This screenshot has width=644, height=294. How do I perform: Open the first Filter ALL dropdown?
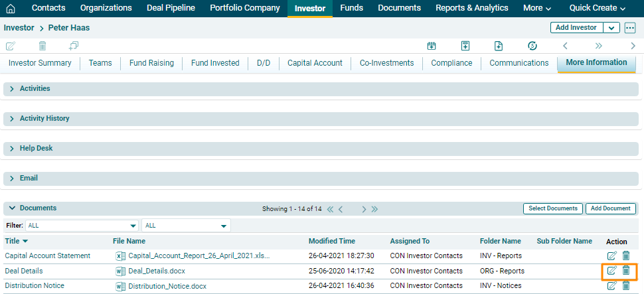[x=82, y=226]
